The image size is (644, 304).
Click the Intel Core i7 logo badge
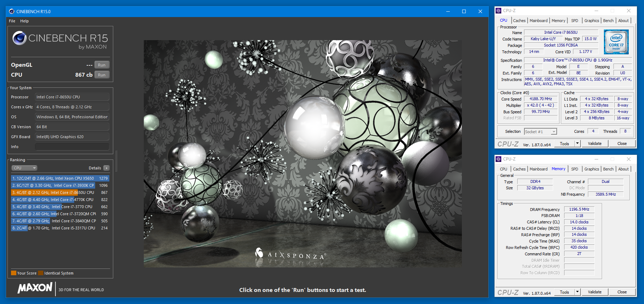(616, 42)
